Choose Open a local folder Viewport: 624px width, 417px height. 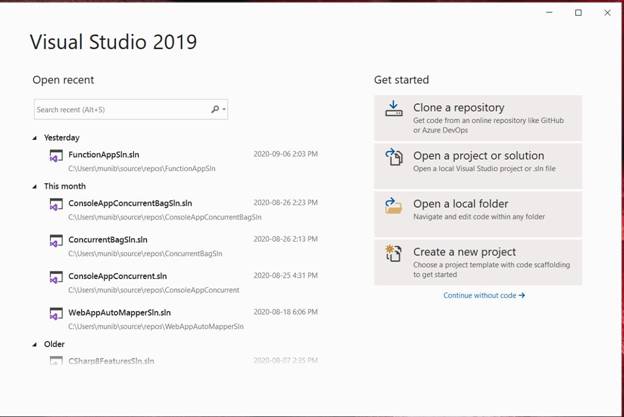click(478, 214)
